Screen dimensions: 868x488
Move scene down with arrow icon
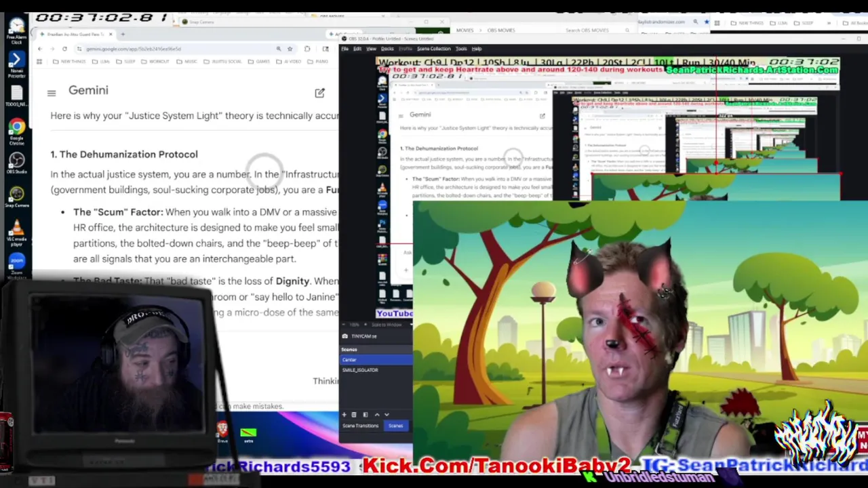pyautogui.click(x=387, y=415)
